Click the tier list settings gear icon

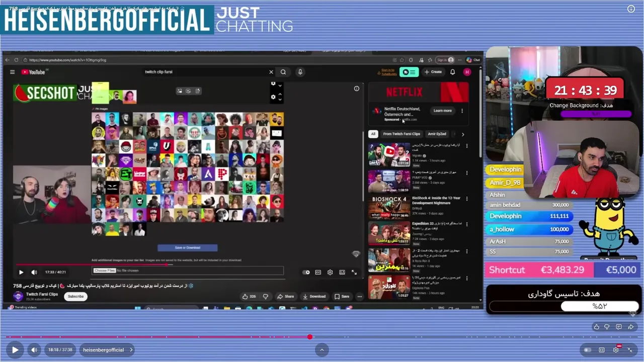pyautogui.click(x=273, y=97)
